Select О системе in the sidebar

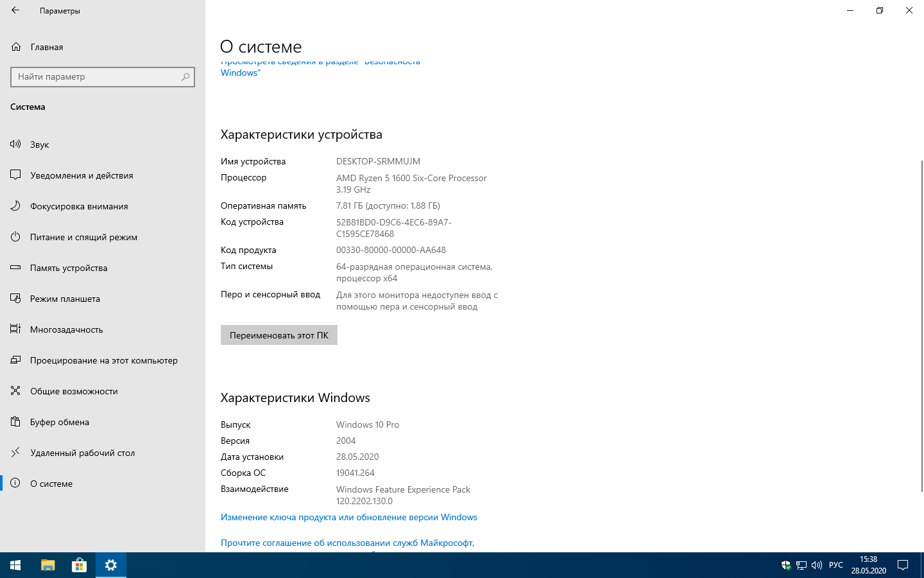click(x=103, y=484)
